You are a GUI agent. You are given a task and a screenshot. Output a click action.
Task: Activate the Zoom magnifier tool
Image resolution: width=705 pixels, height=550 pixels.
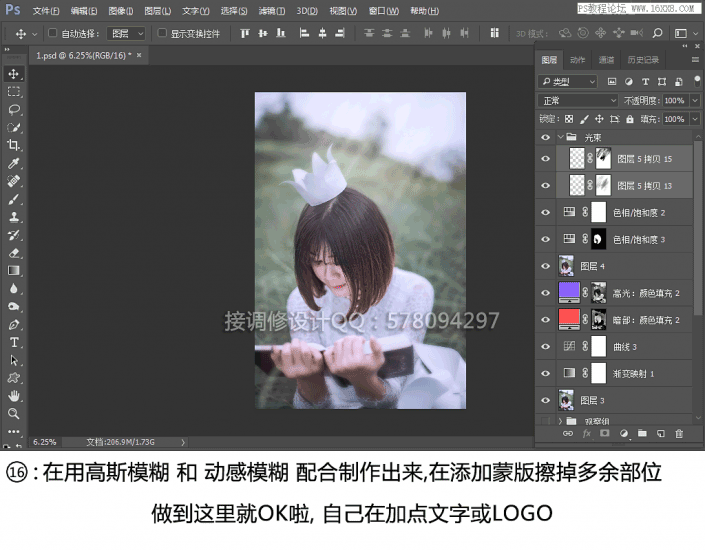click(x=14, y=413)
